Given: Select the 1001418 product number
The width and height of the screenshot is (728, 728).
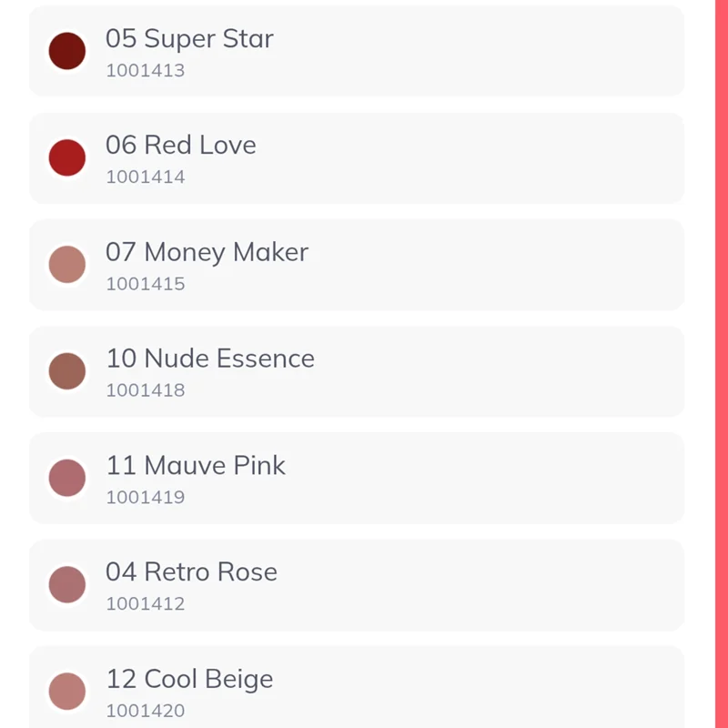Looking at the screenshot, I should [x=146, y=390].
